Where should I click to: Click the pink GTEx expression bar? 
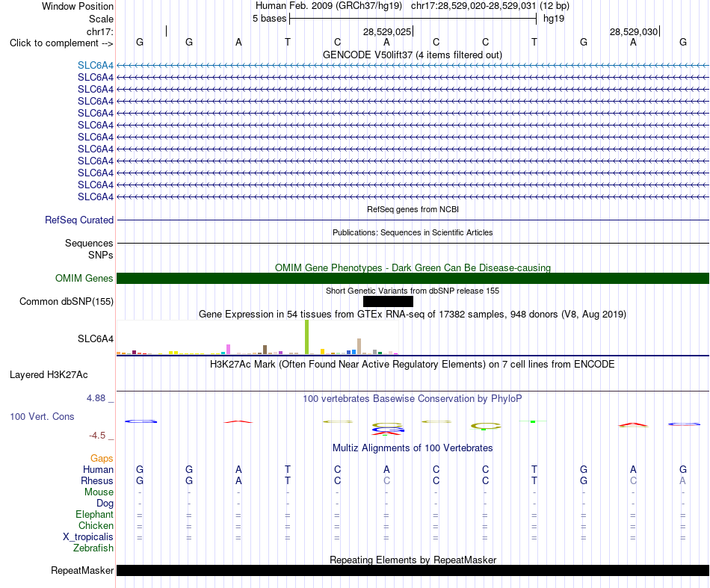click(228, 349)
